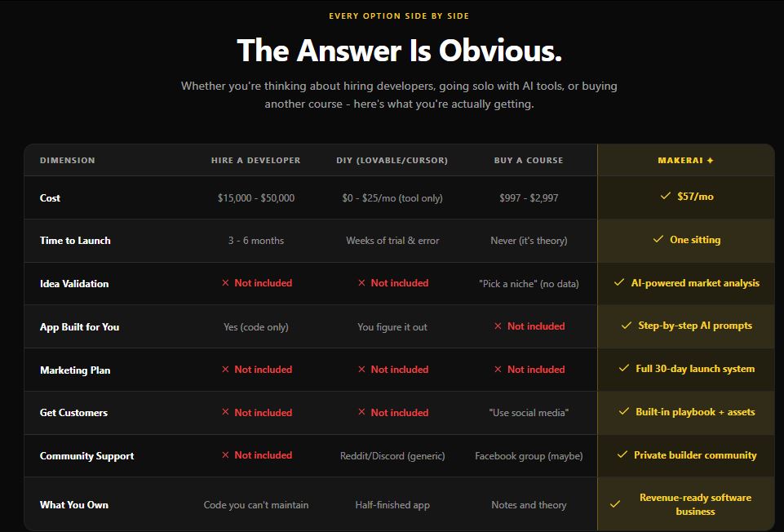This screenshot has height=532, width=784.
Task: Click checkmark beside Revenue-ready software business
Action: [615, 504]
